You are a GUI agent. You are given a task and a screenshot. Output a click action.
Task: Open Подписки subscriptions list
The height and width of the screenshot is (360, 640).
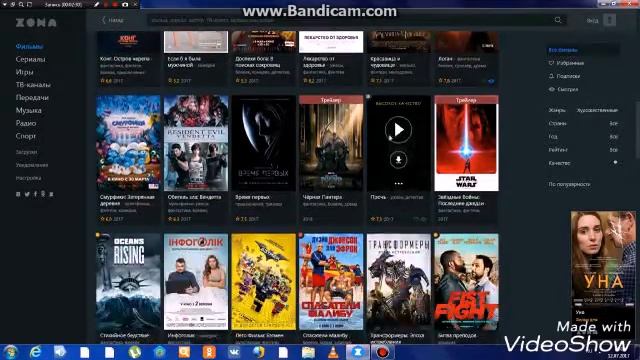(x=568, y=76)
